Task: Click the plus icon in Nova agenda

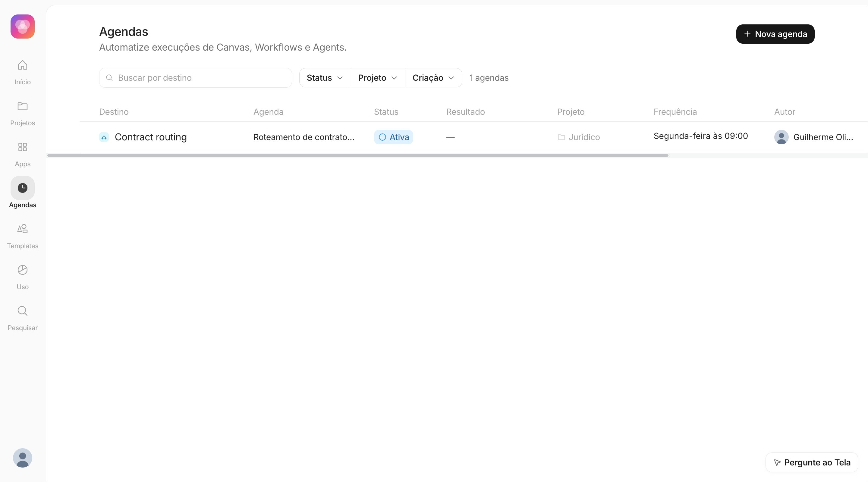Action: [x=747, y=34]
